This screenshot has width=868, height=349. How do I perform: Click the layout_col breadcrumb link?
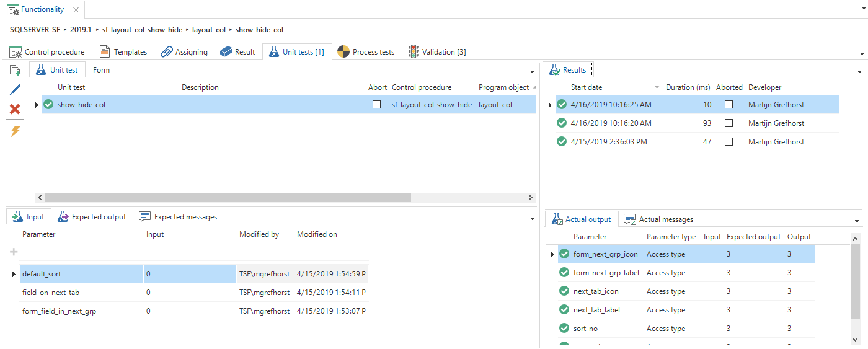click(210, 30)
